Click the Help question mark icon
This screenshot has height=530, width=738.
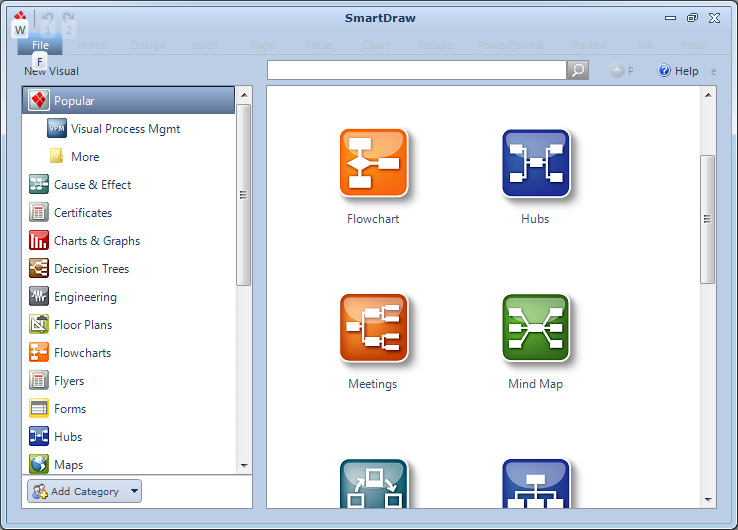tap(664, 71)
